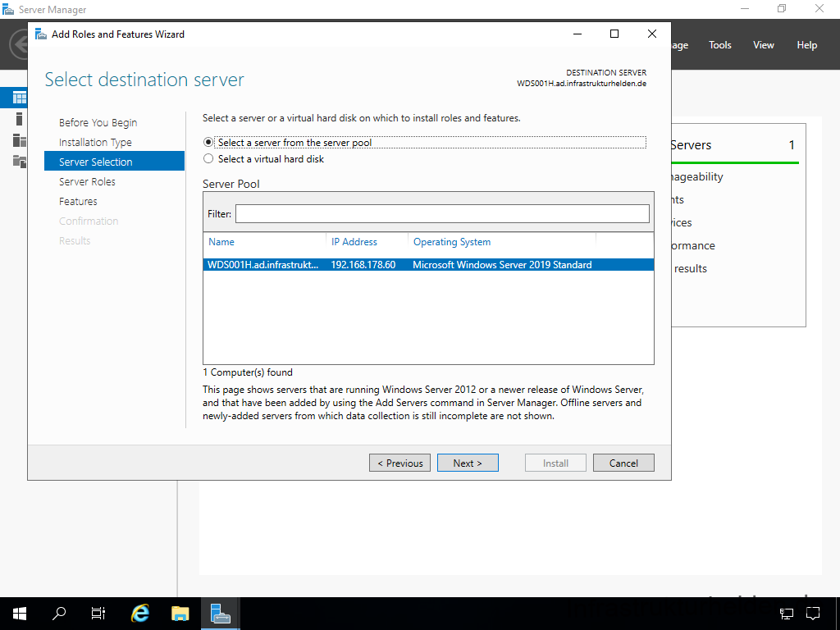The width and height of the screenshot is (840, 630).
Task: Sort server pool by IP Address column
Action: click(x=354, y=242)
